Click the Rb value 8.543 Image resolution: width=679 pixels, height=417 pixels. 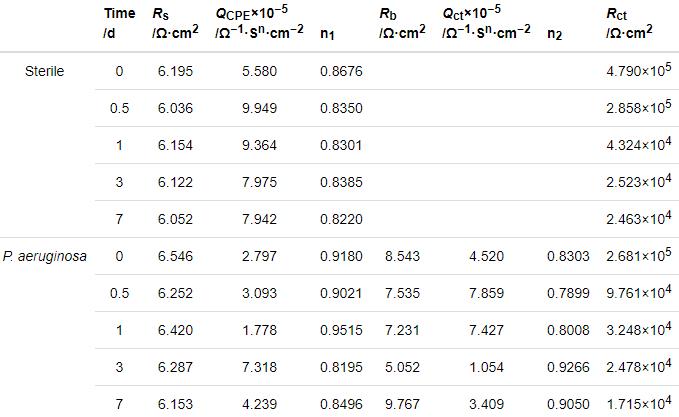point(403,256)
